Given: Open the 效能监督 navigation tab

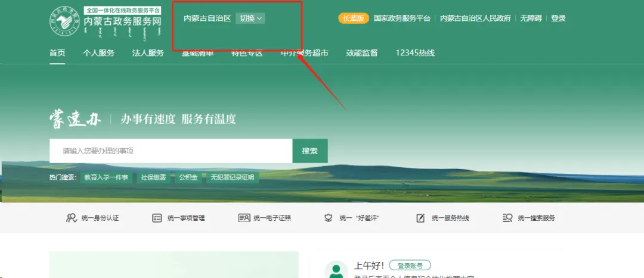Looking at the screenshot, I should (362, 53).
